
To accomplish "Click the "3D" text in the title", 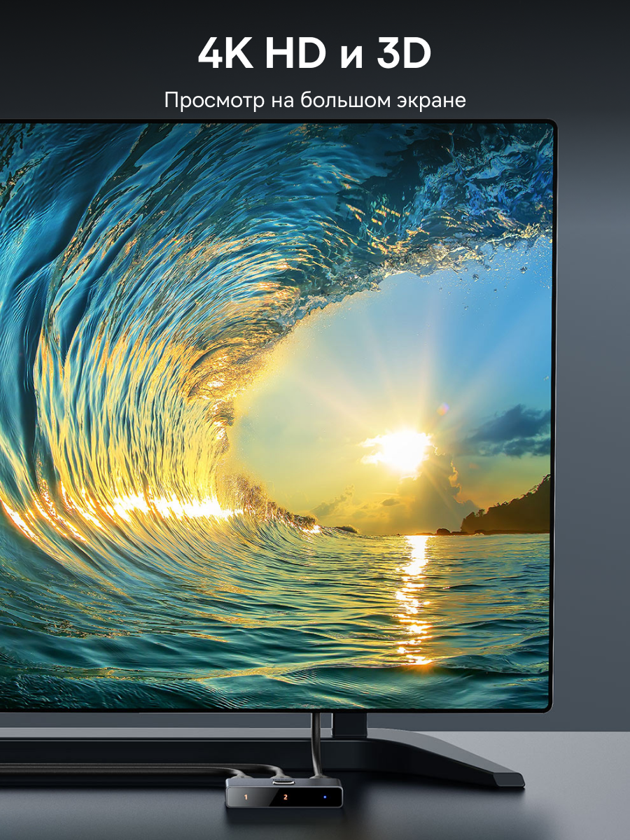I will pos(403,55).
